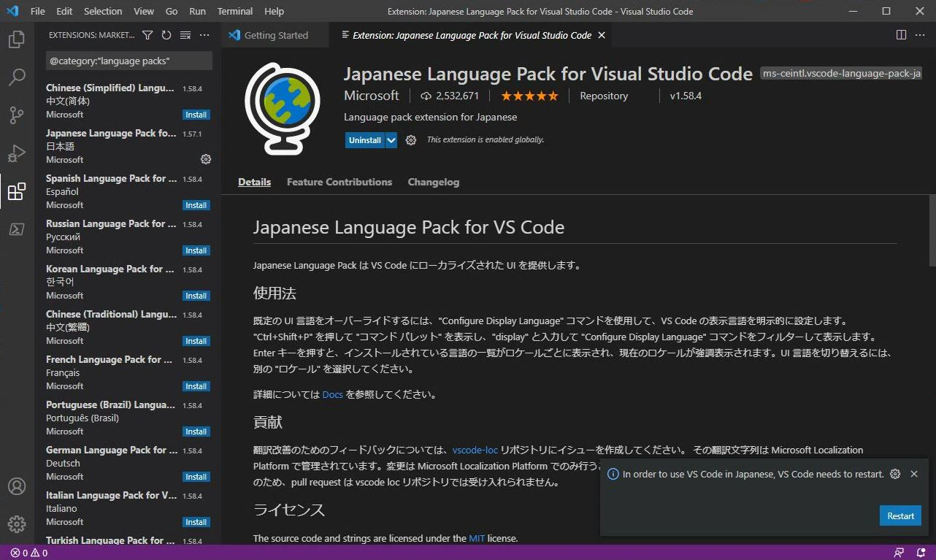
Task: Dismiss the restart notification
Action: pyautogui.click(x=914, y=474)
